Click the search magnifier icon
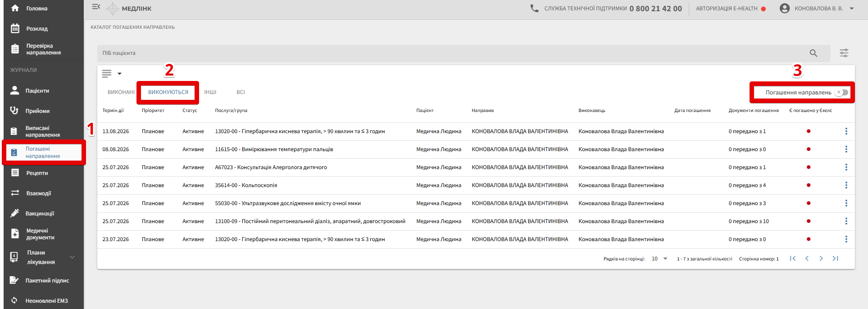The width and height of the screenshot is (868, 309). [813, 53]
